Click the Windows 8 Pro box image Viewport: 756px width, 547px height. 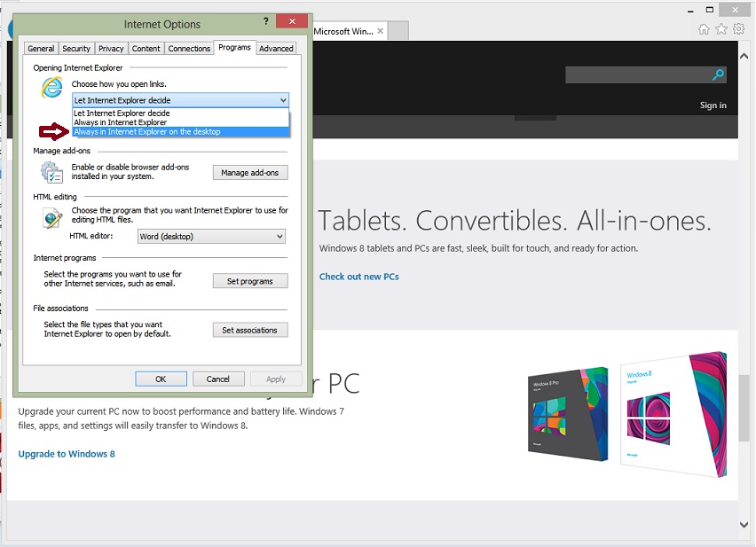coord(568,414)
